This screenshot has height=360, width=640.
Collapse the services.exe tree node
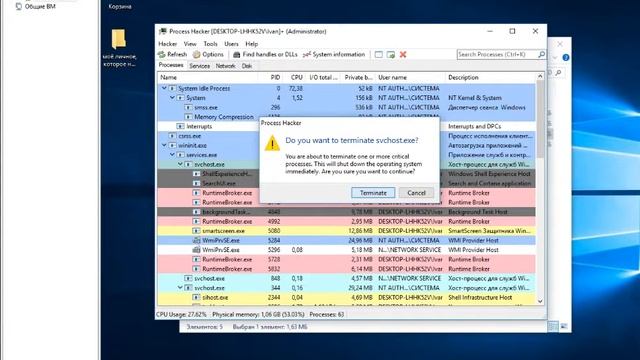(172, 155)
